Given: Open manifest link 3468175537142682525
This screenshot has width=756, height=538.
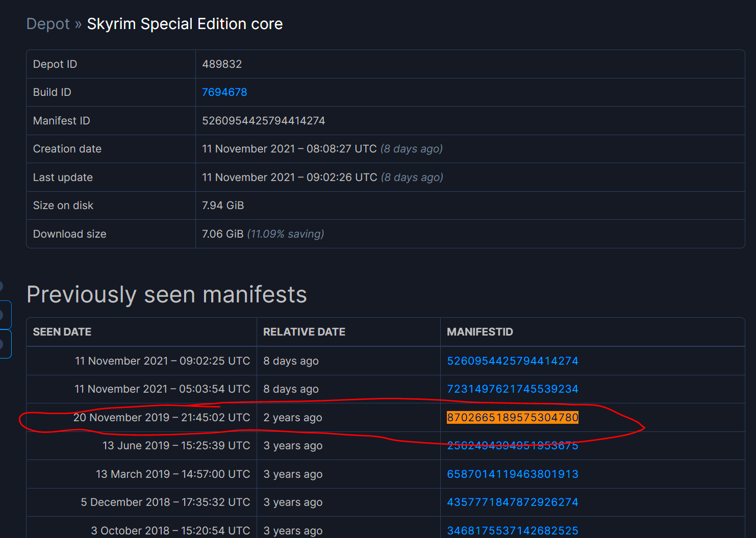Looking at the screenshot, I should point(513,531).
